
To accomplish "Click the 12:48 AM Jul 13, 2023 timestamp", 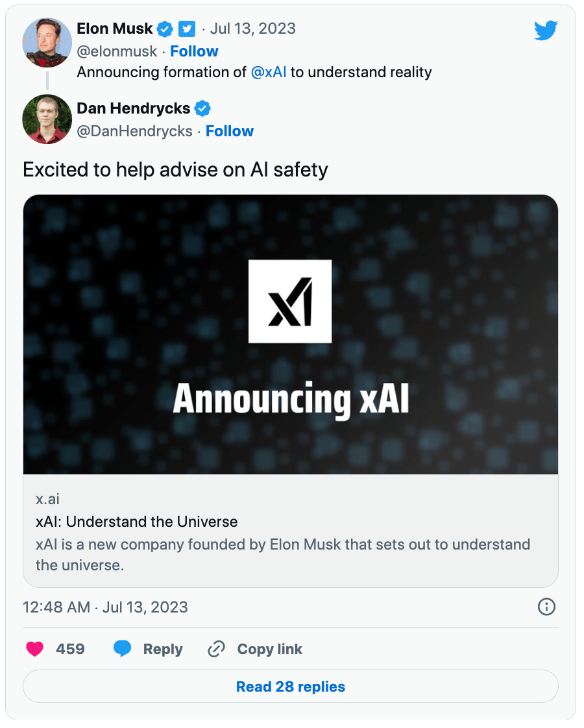I will coord(105,607).
